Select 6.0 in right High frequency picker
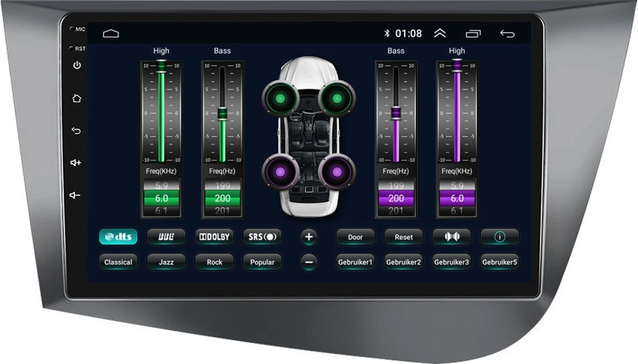 tap(457, 198)
